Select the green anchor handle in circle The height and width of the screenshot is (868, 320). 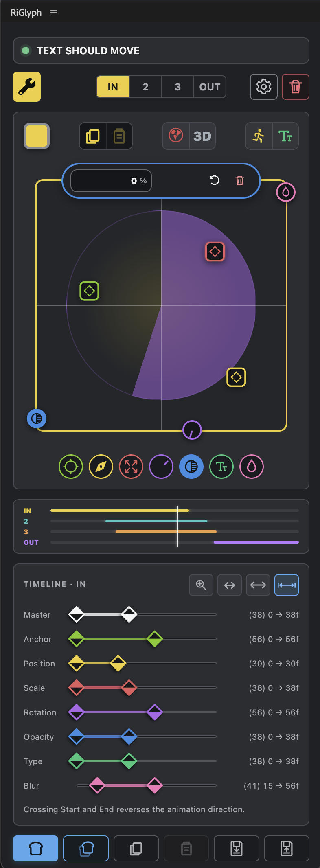tap(89, 291)
